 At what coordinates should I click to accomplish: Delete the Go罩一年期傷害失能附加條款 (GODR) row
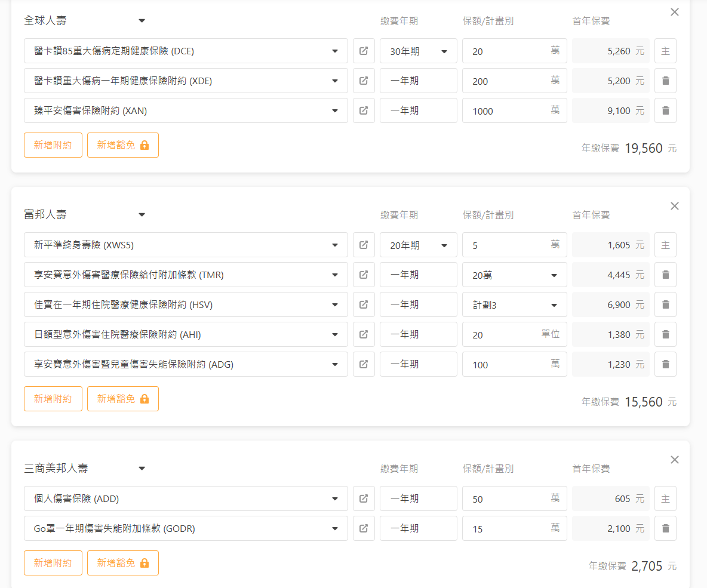[x=665, y=528]
